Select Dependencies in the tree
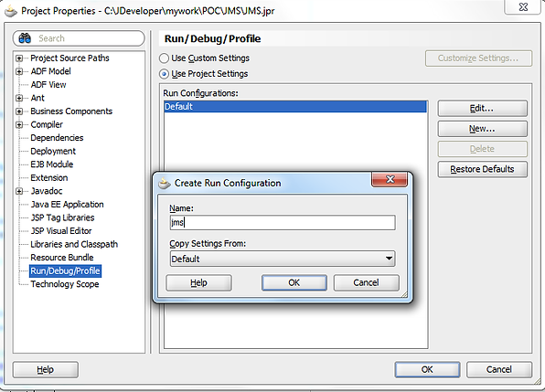 point(57,138)
